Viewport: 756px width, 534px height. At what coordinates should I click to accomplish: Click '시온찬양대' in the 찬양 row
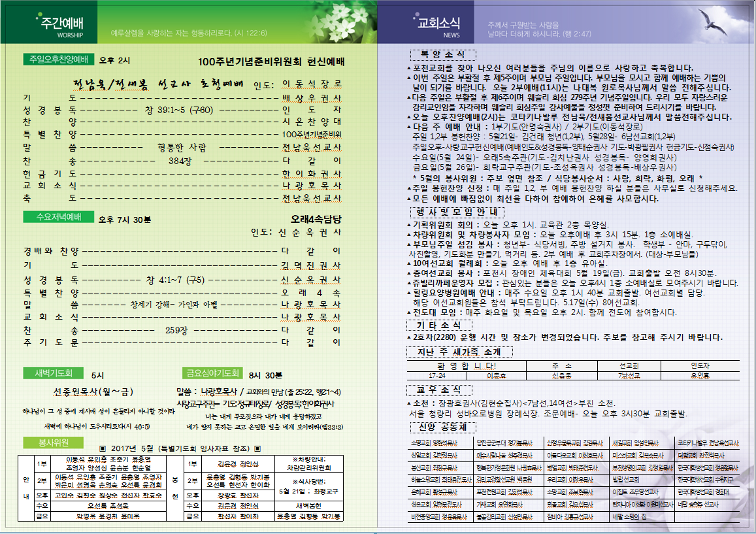tap(312, 122)
